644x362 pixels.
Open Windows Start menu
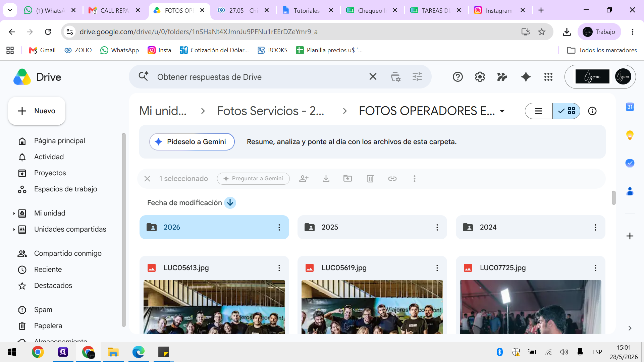coord(12,352)
